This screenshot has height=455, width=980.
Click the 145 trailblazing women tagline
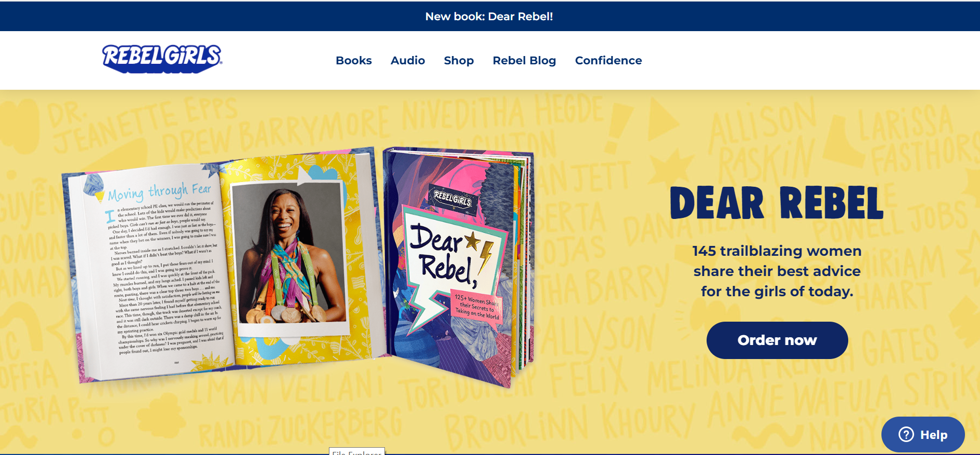click(x=777, y=271)
